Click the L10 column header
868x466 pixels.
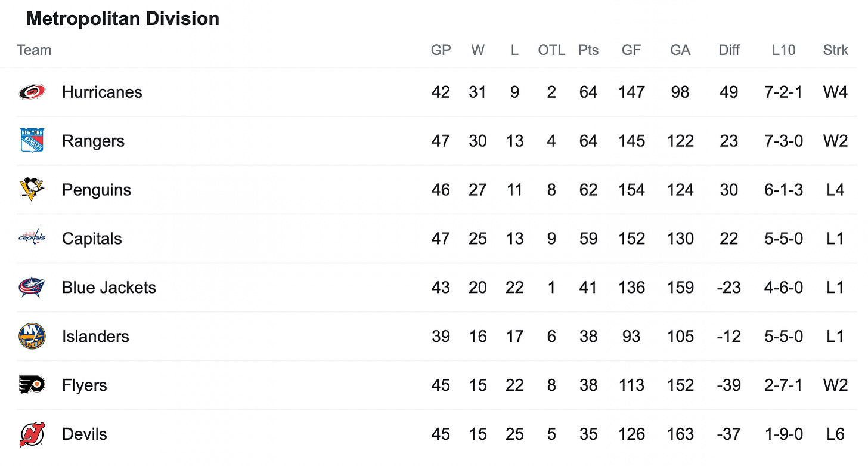(783, 50)
